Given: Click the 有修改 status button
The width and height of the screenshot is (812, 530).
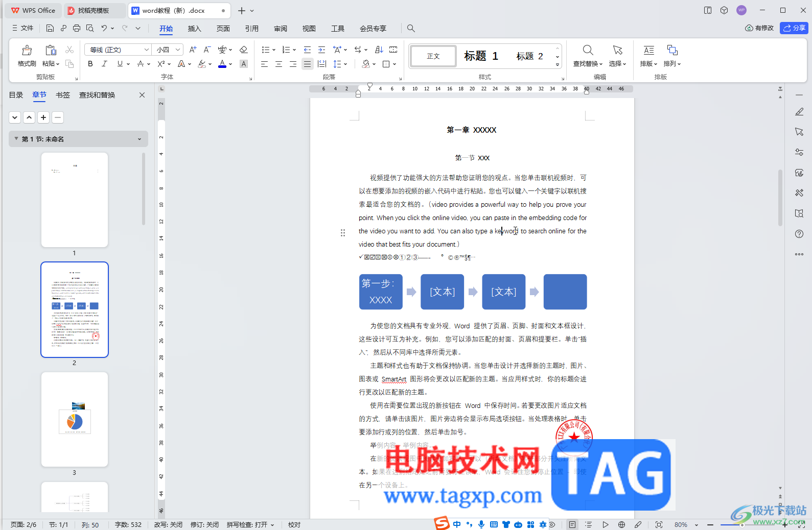Looking at the screenshot, I should pos(759,28).
